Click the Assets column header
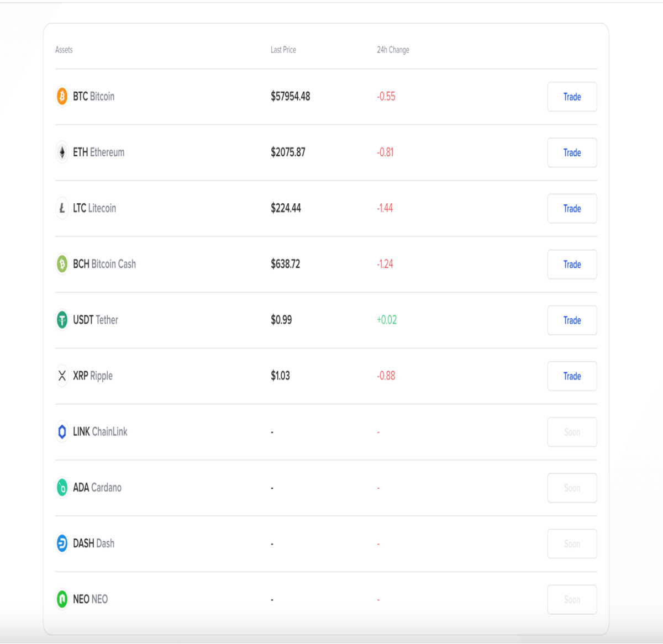Screen dimensions: 663x644 [x=64, y=50]
